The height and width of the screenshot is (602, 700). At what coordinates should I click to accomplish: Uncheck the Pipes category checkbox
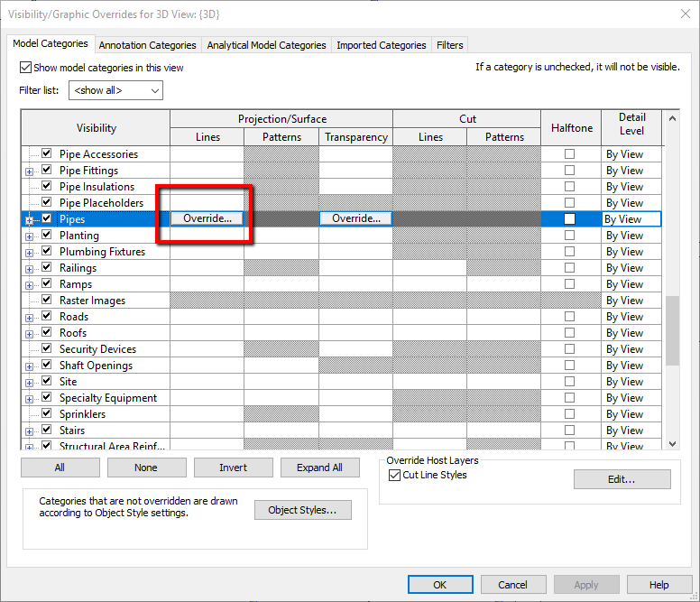click(x=46, y=218)
